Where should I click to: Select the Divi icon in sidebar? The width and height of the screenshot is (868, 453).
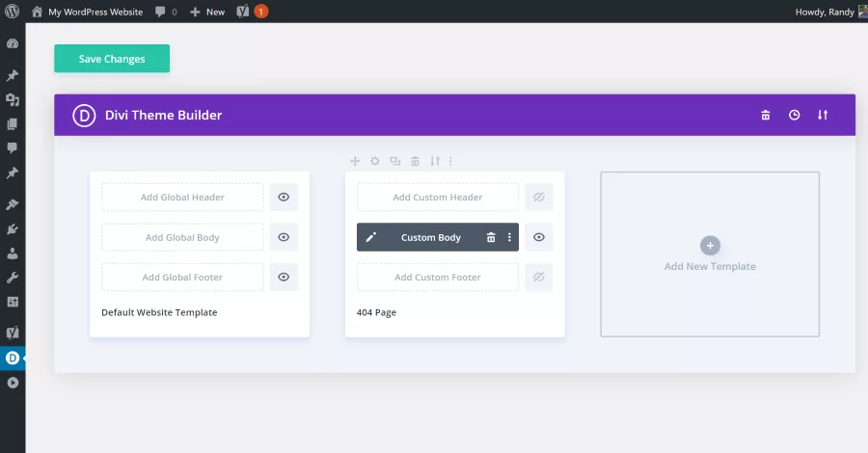[13, 358]
